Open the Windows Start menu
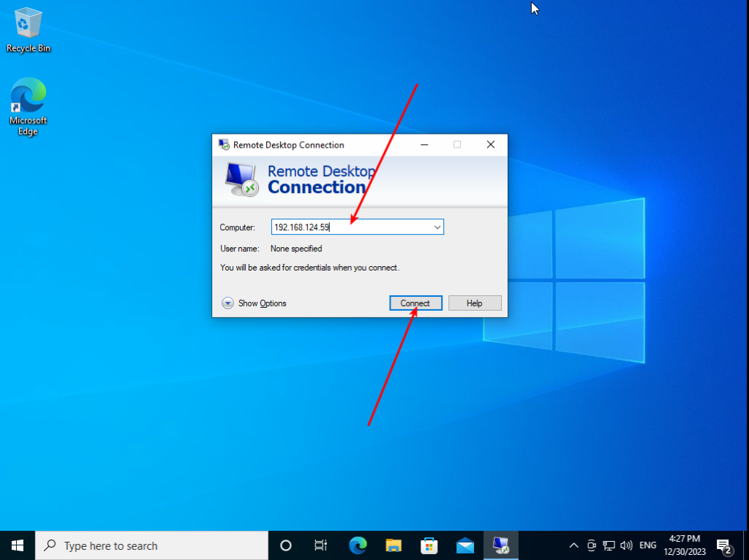Image resolution: width=749 pixels, height=560 pixels. point(18,545)
